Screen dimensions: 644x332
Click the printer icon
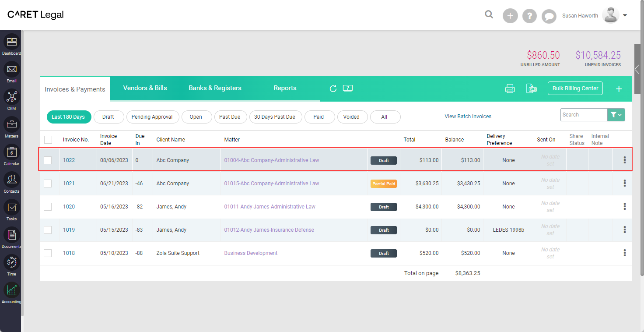pos(510,88)
